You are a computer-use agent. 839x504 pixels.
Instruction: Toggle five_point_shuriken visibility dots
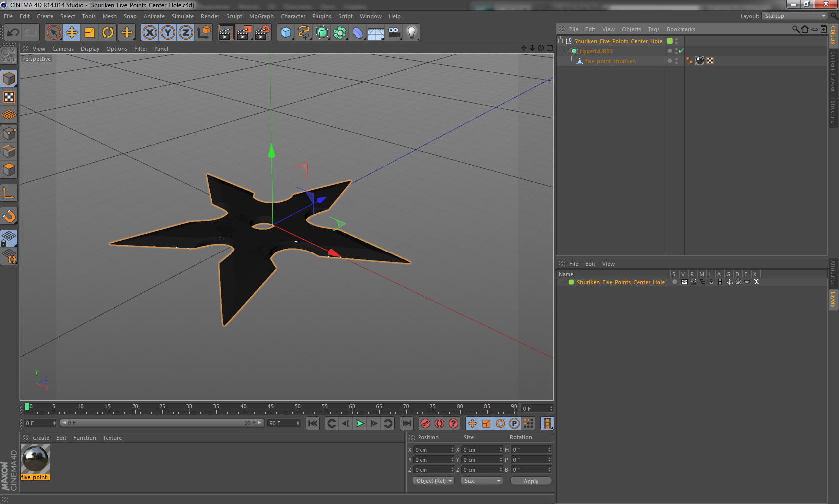pyautogui.click(x=677, y=61)
